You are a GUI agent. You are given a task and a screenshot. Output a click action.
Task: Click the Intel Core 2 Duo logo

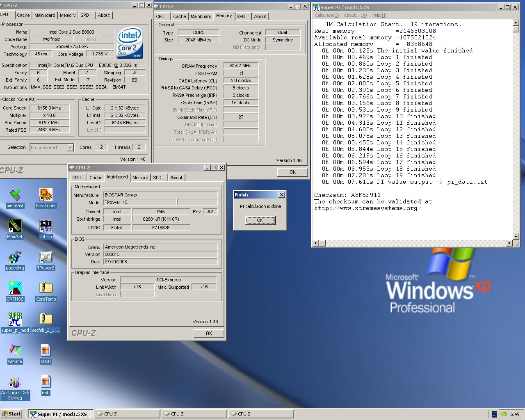coord(130,43)
